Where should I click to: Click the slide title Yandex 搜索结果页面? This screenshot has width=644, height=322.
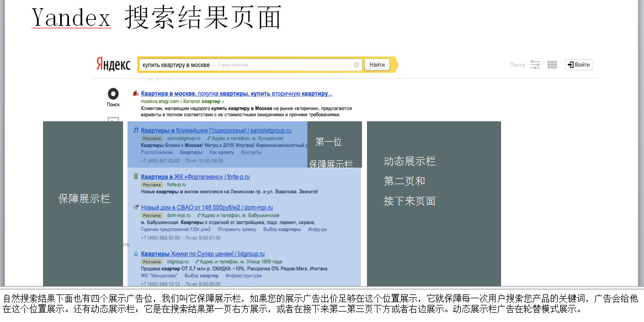[x=157, y=18]
